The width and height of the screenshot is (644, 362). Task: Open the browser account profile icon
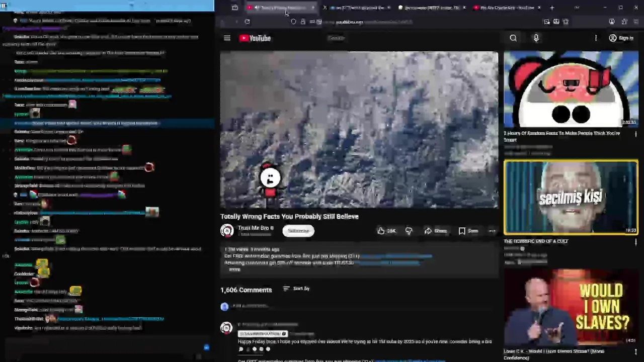(612, 22)
